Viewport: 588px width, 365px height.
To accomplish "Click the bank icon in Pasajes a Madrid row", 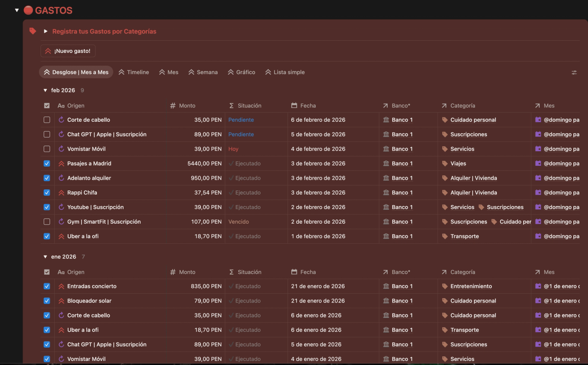I will coord(386,164).
